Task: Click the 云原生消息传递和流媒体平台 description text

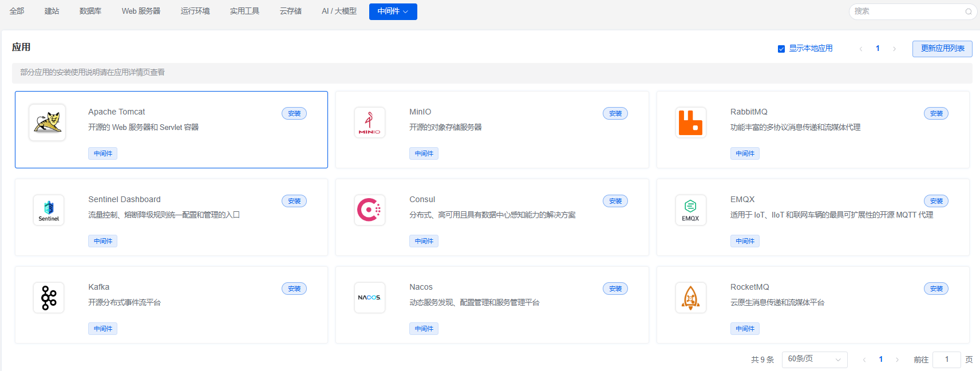Action: (777, 302)
